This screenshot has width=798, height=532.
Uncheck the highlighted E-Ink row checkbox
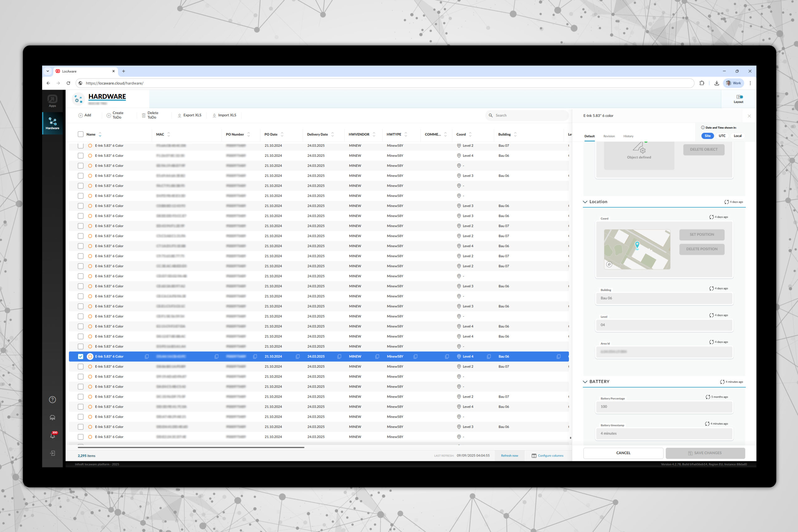coord(80,357)
